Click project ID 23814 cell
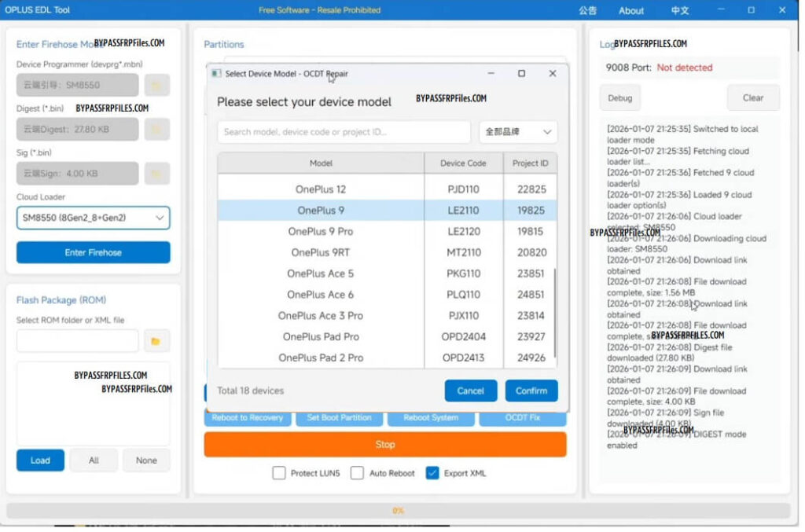Viewport: 805px width, 532px height. click(531, 315)
